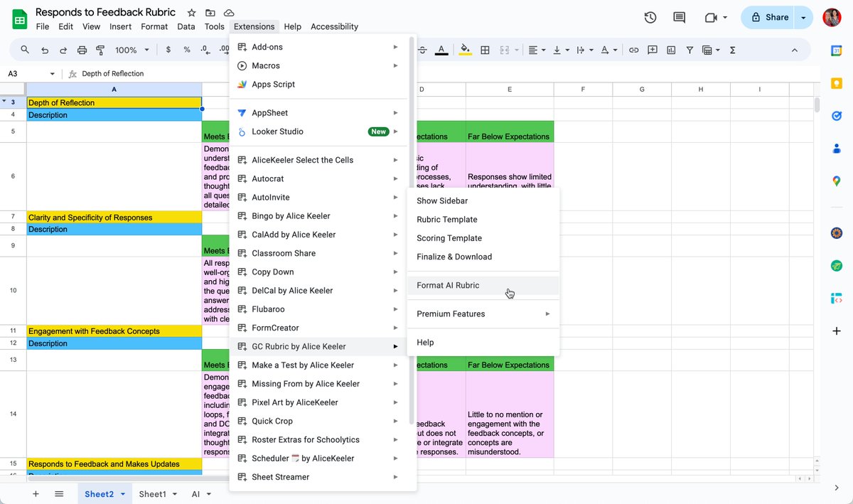Insert a comment from toolbar
Image resolution: width=853 pixels, height=504 pixels.
(652, 50)
